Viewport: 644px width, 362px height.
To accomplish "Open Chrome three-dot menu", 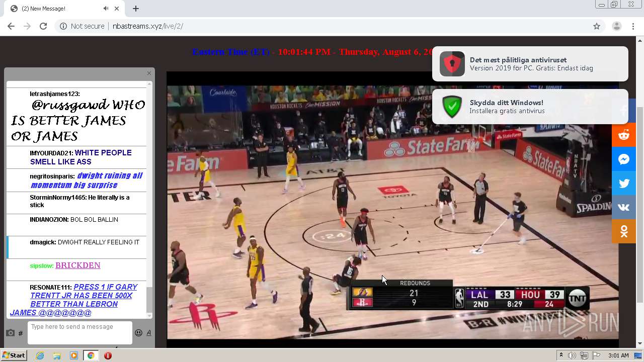I will tap(633, 26).
